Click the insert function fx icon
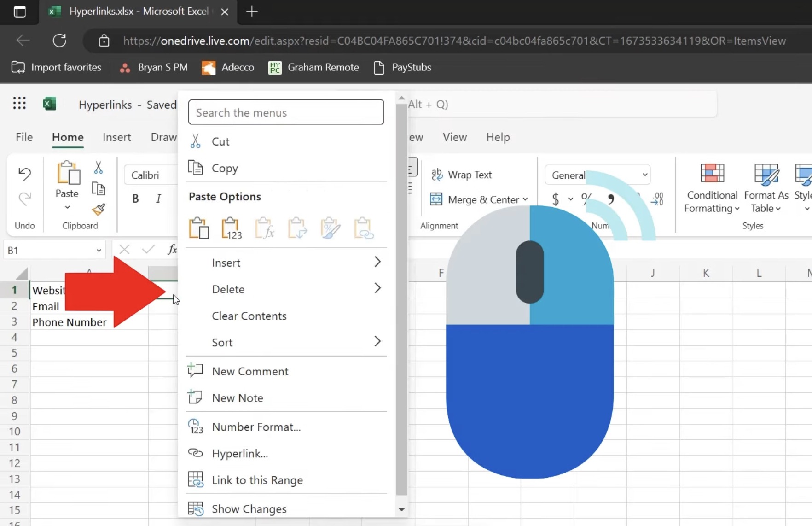The image size is (812, 526). tap(172, 250)
